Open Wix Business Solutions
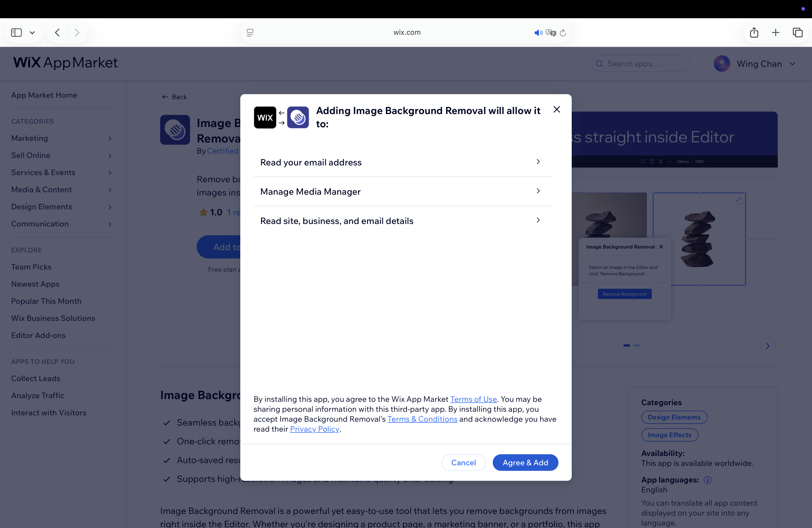Image resolution: width=812 pixels, height=528 pixels. 53,318
